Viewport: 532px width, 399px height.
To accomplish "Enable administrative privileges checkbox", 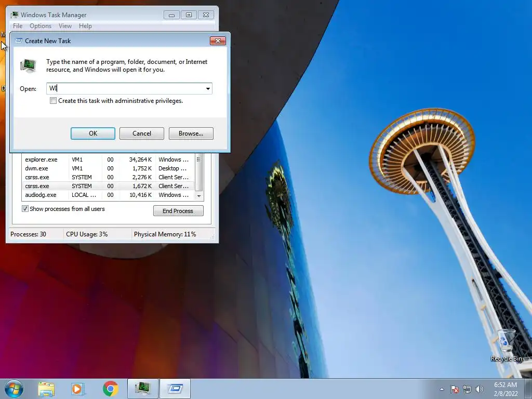I will 54,101.
